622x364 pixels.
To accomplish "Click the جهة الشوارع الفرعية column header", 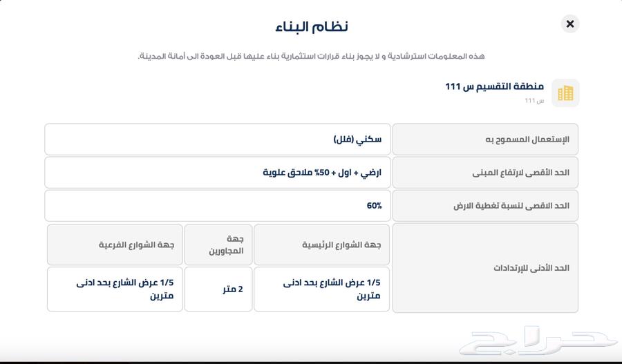I will pos(115,245).
